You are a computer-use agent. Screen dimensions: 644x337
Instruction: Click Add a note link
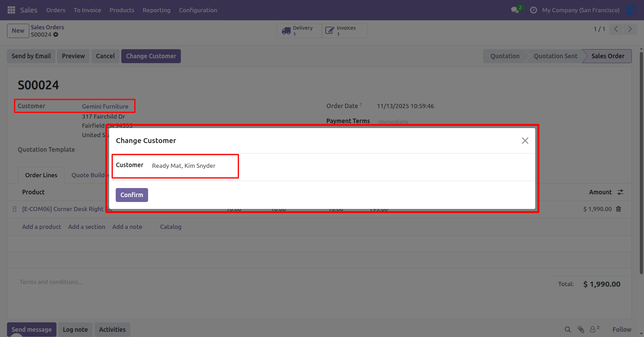click(x=127, y=227)
